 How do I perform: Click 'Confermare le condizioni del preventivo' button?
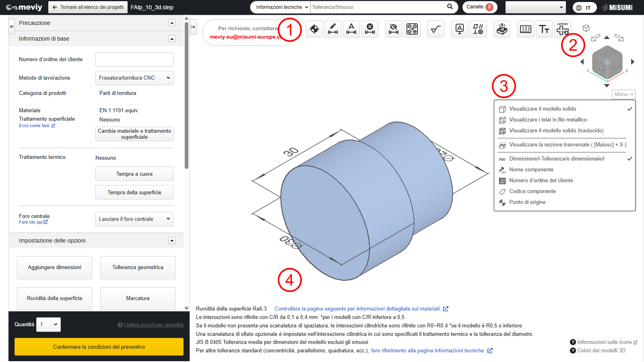[99, 347]
